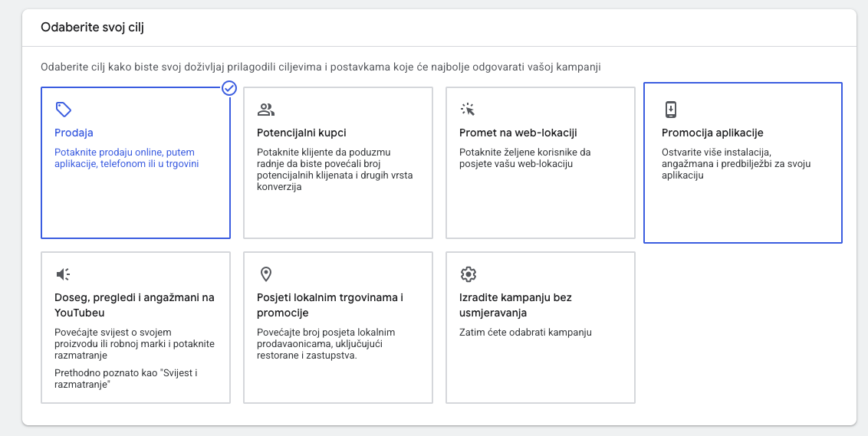Click the 'Prethodno poznato kao' note
This screenshot has height=436, width=868.
127,379
